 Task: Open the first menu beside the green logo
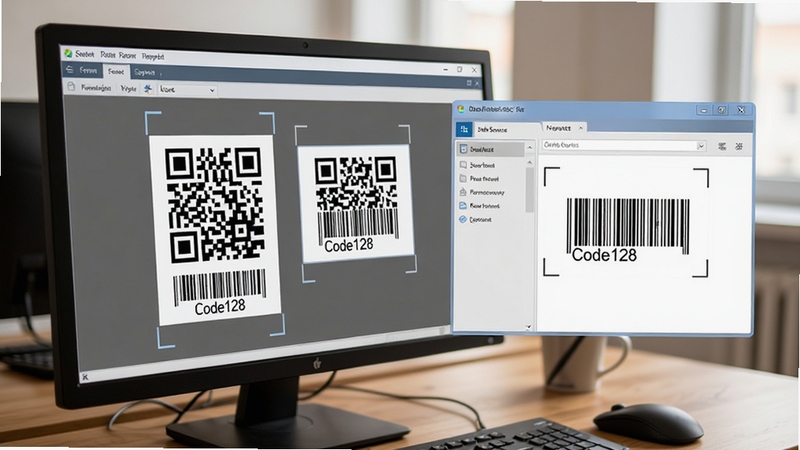(x=85, y=54)
